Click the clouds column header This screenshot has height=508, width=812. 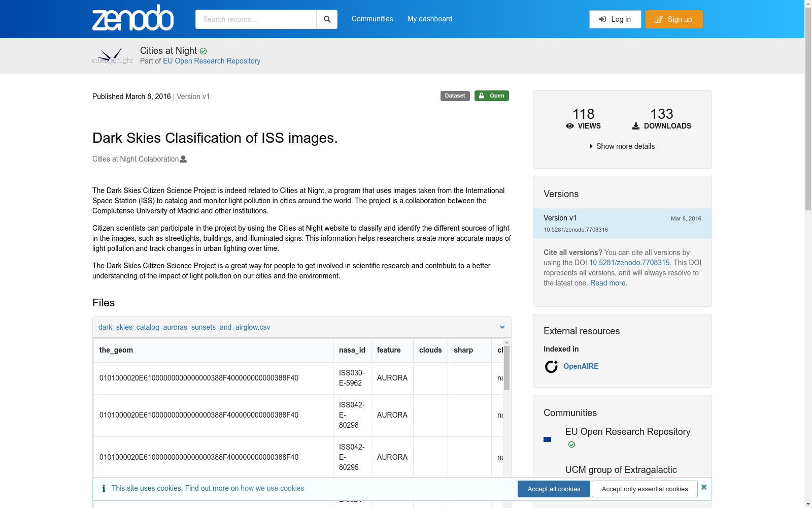click(430, 350)
